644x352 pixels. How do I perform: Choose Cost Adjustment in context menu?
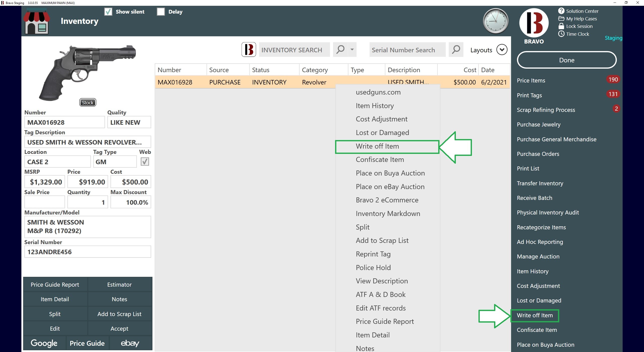click(381, 119)
